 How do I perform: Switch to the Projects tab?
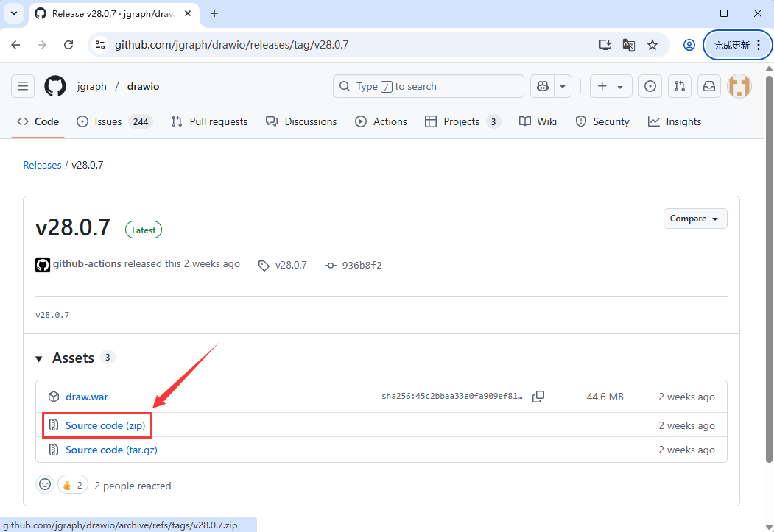pos(462,122)
